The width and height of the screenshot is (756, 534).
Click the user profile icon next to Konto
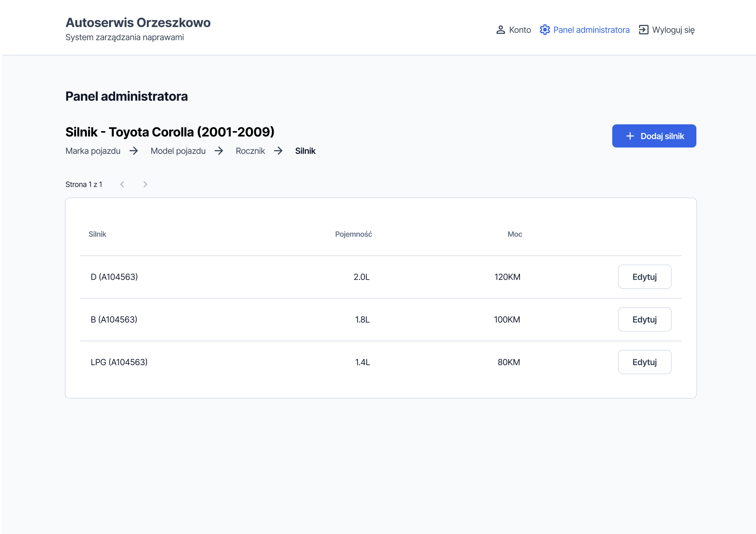(x=500, y=30)
